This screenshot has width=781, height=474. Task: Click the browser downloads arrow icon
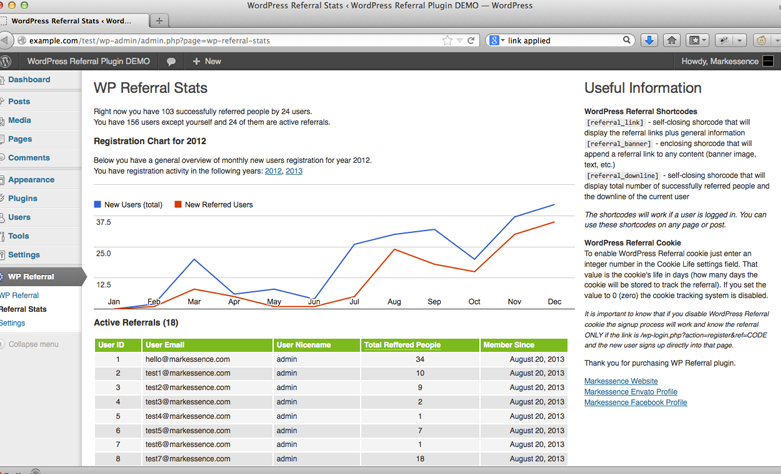[x=648, y=40]
